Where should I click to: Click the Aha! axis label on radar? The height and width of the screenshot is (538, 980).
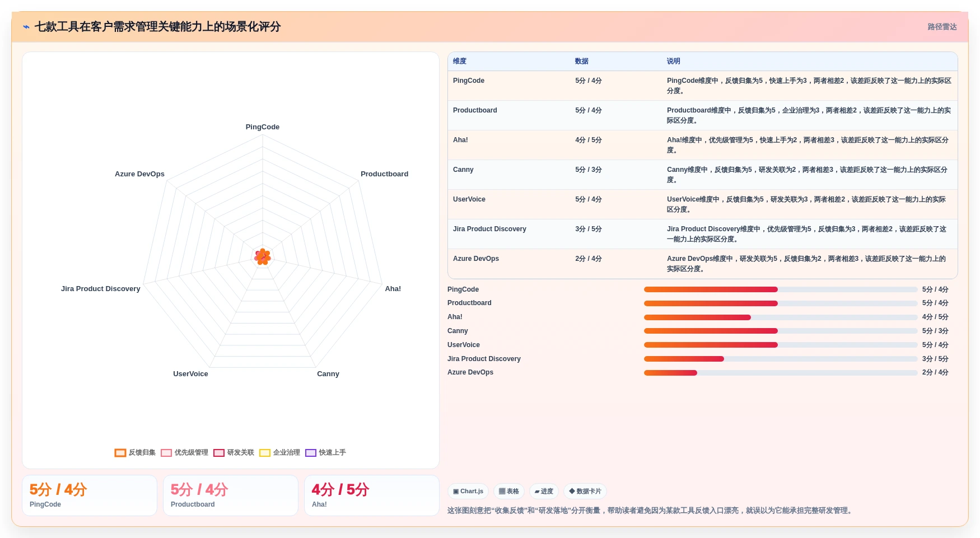393,289
